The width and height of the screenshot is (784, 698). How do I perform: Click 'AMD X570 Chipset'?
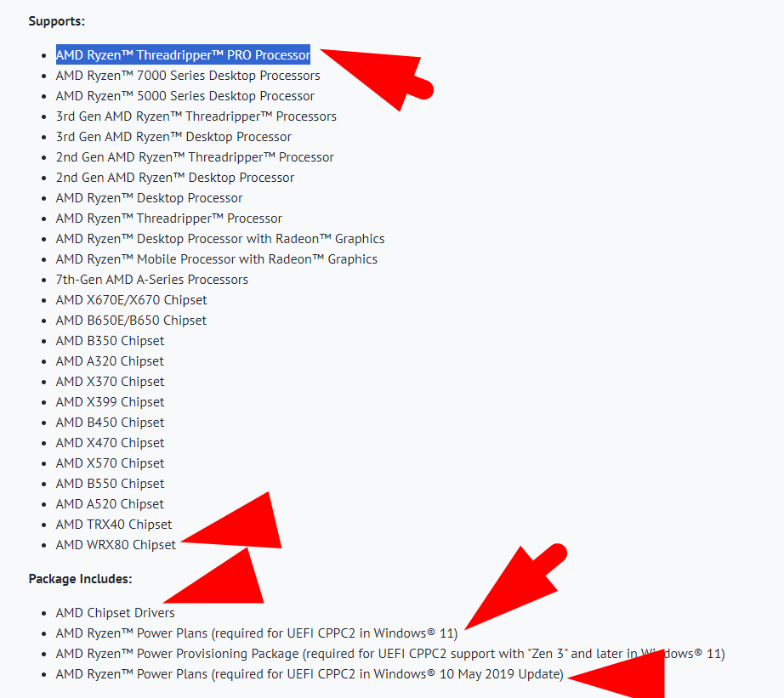[x=110, y=463]
